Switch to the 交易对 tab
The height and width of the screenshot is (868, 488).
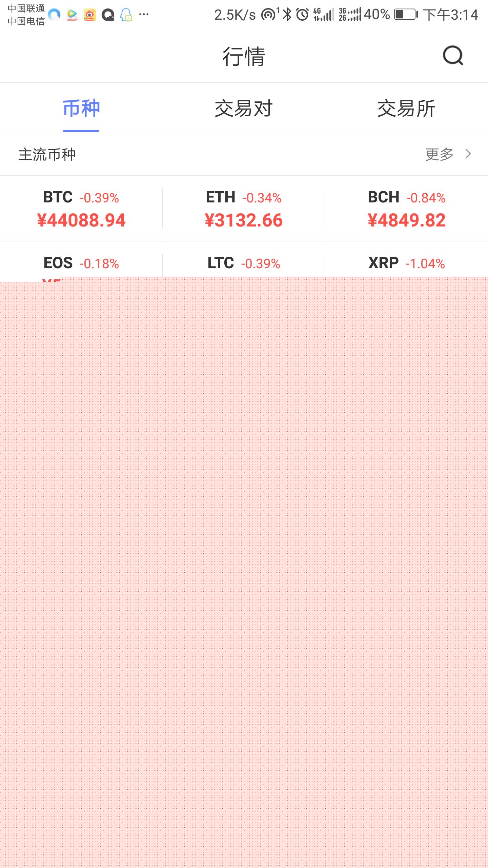(x=244, y=108)
